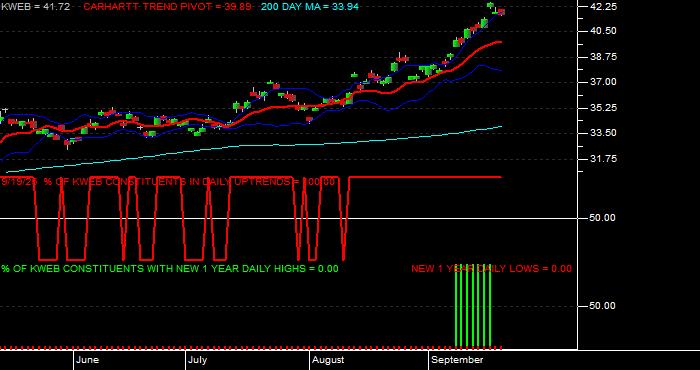Click the NEW 1 YEAR DAILY LOWS = 0.00 label
Image resolution: width=700 pixels, height=370 pixels.
pyautogui.click(x=491, y=269)
